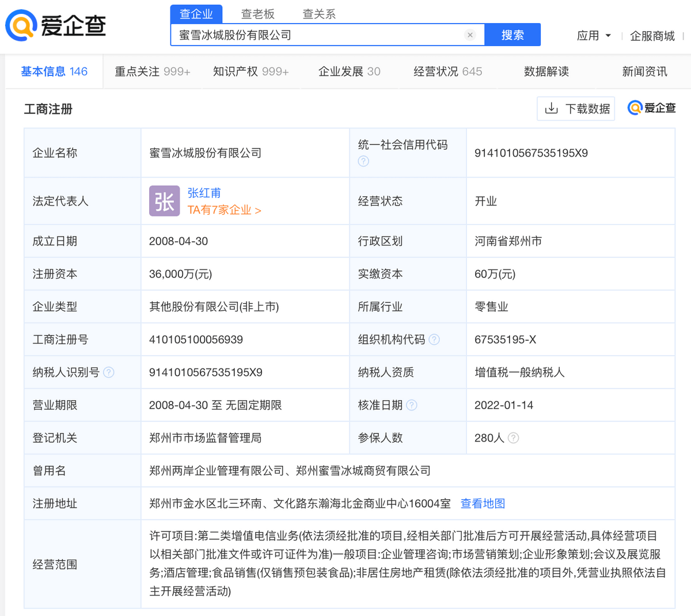This screenshot has height=616, width=691.
Task: Click the help icon next to 280人
Action: pyautogui.click(x=513, y=438)
